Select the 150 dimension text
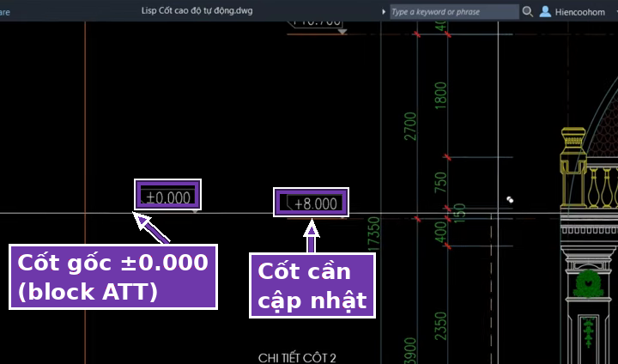Screen dimensions: 618x364 (x=459, y=213)
